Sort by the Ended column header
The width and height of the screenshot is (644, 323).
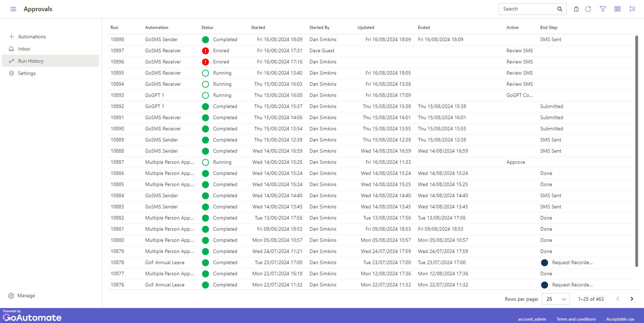pyautogui.click(x=424, y=28)
